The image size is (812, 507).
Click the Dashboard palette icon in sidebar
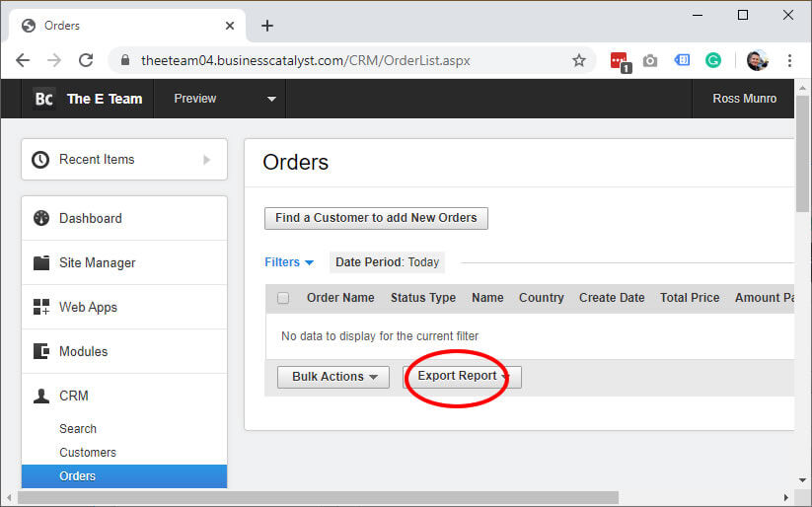tap(41, 218)
